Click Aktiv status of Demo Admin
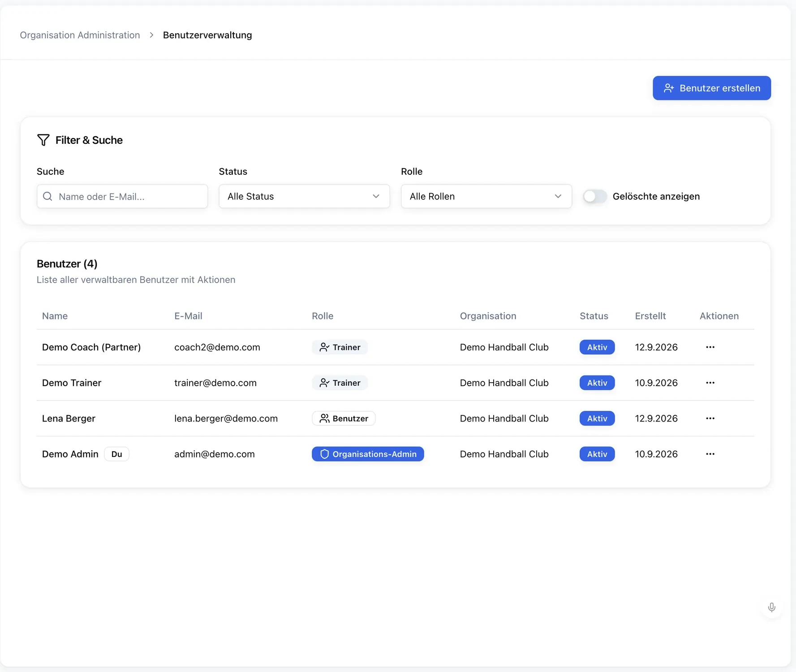Screen dimensions: 796x672 coord(597,454)
